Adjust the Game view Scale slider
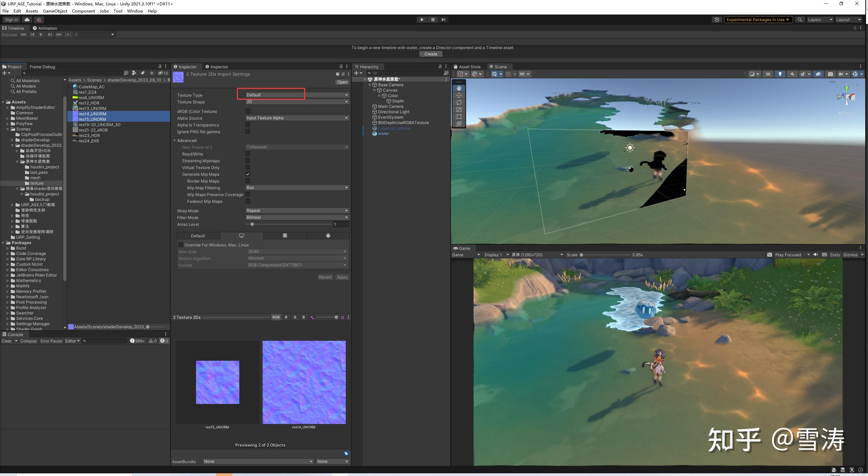 (x=605, y=255)
